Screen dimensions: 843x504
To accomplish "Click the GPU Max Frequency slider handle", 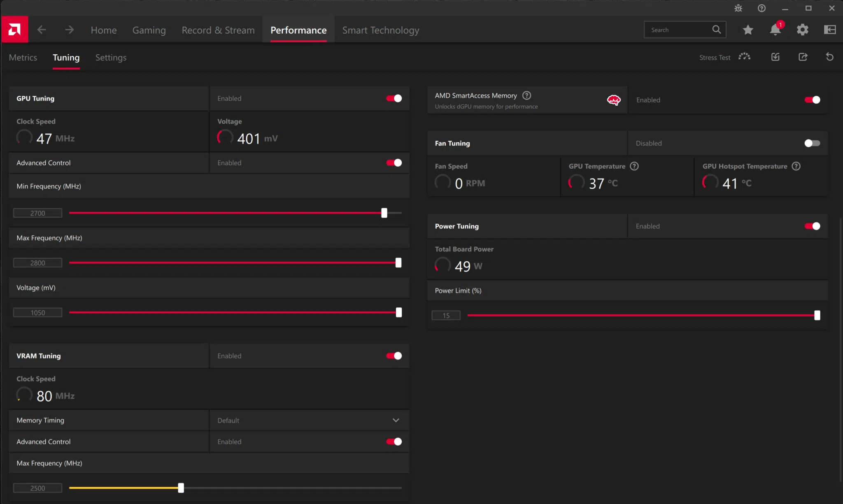I will [x=398, y=263].
